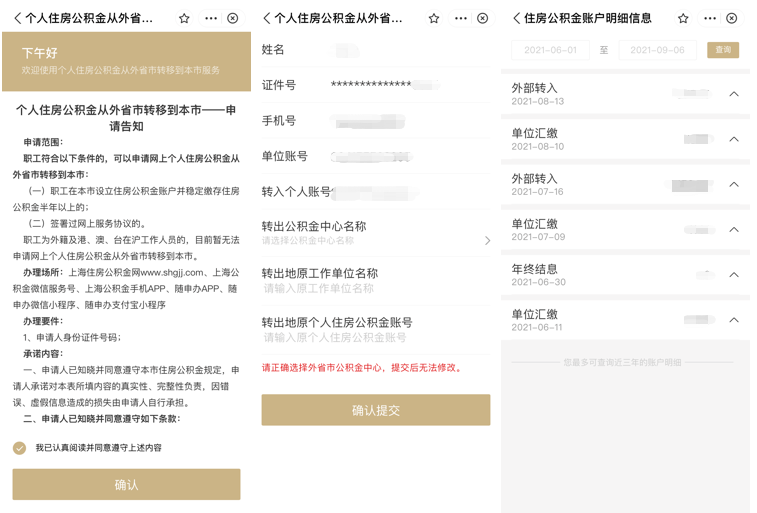Open 转出公积金中心名称 selector arrow
The height and width of the screenshot is (513, 757).
[487, 240]
